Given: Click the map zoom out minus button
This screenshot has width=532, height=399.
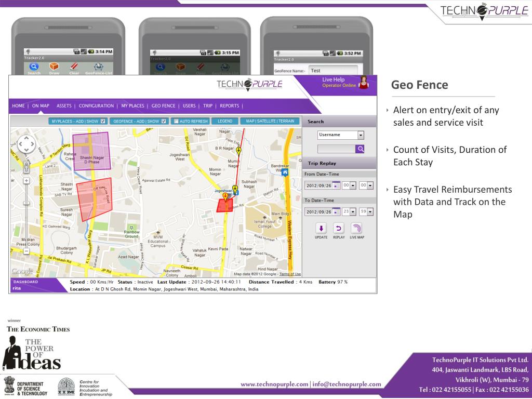Looking at the screenshot, I should 26,251.
